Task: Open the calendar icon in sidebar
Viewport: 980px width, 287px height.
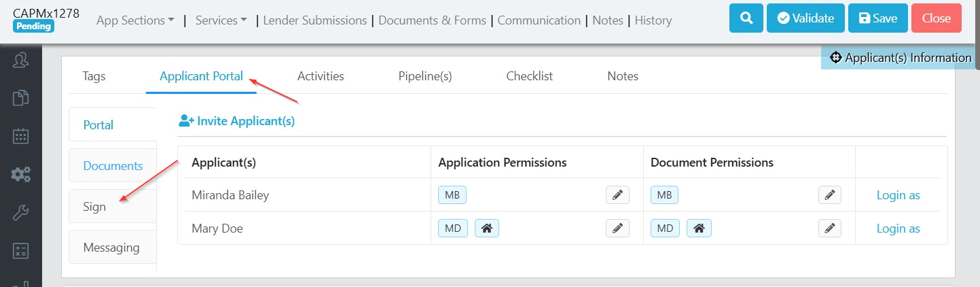Action: tap(21, 136)
